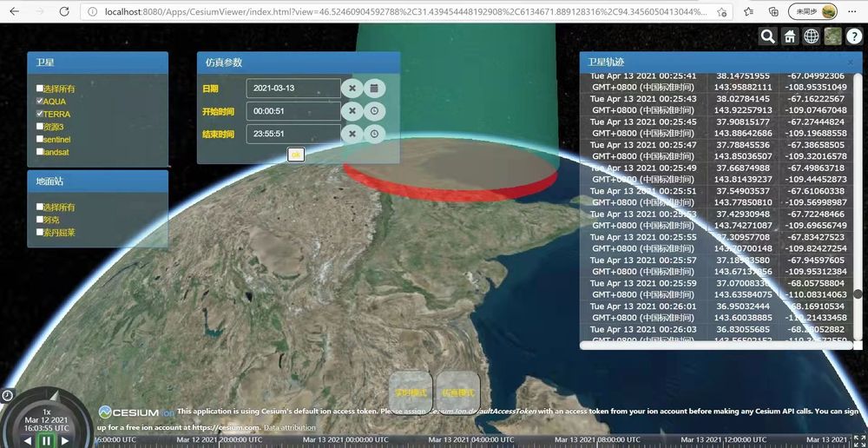The height and width of the screenshot is (448, 868).
Task: Open the clock picker for 开始时间
Action: 374,111
